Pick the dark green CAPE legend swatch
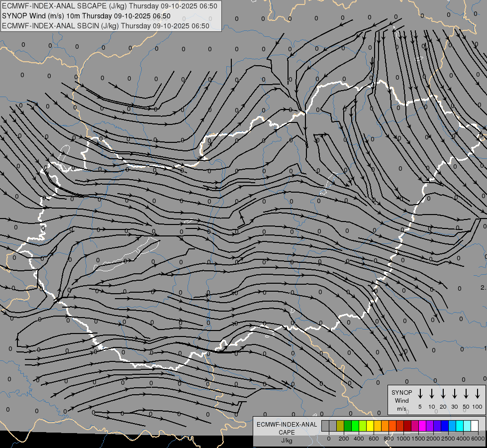Image resolution: width=487 pixels, height=448 pixels. coord(348,426)
